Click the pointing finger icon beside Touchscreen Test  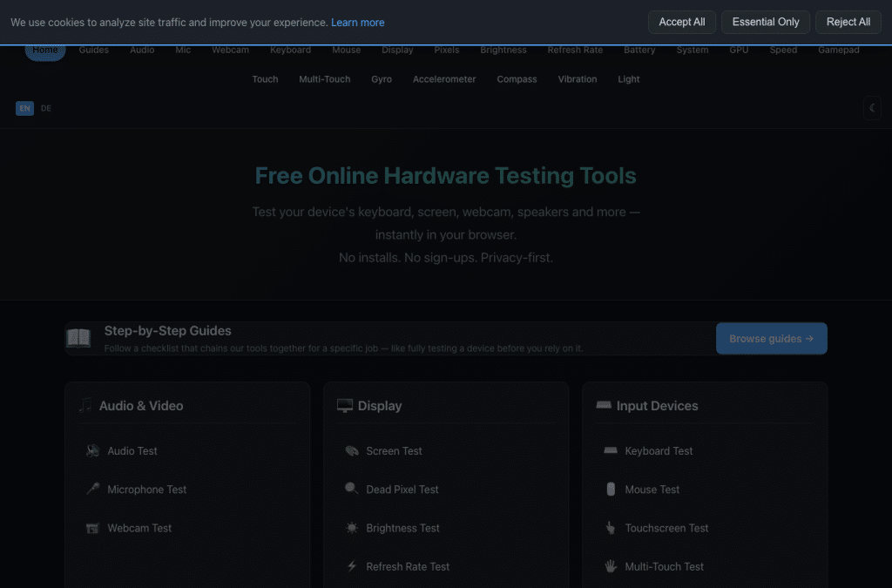click(x=611, y=528)
